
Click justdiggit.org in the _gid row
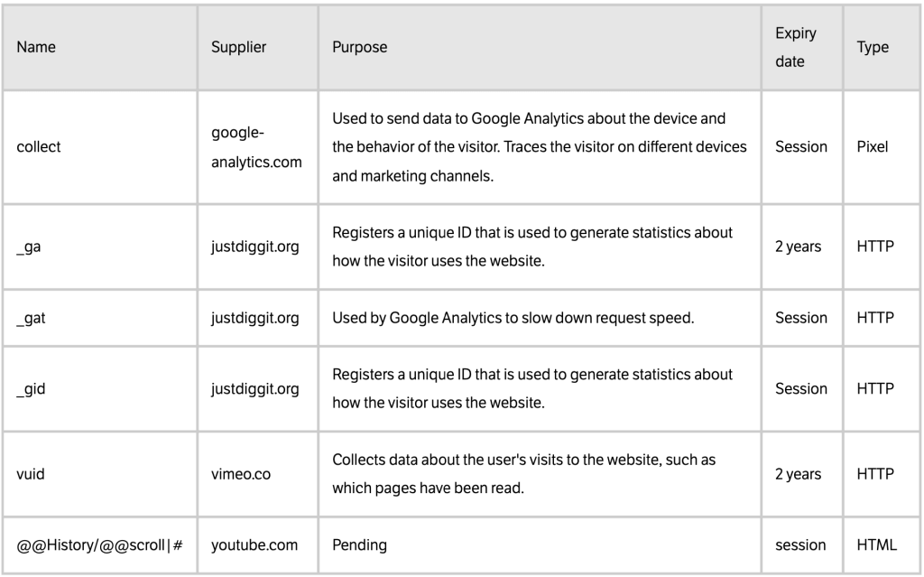[x=254, y=389]
